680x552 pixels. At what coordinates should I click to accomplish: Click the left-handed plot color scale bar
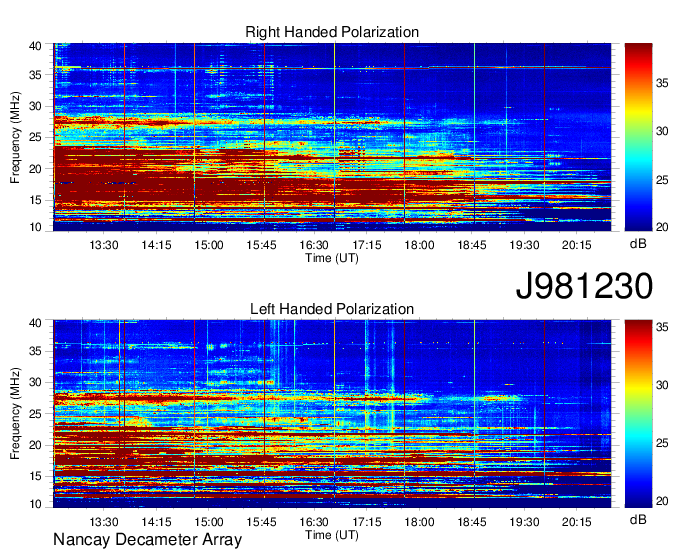[638, 414]
